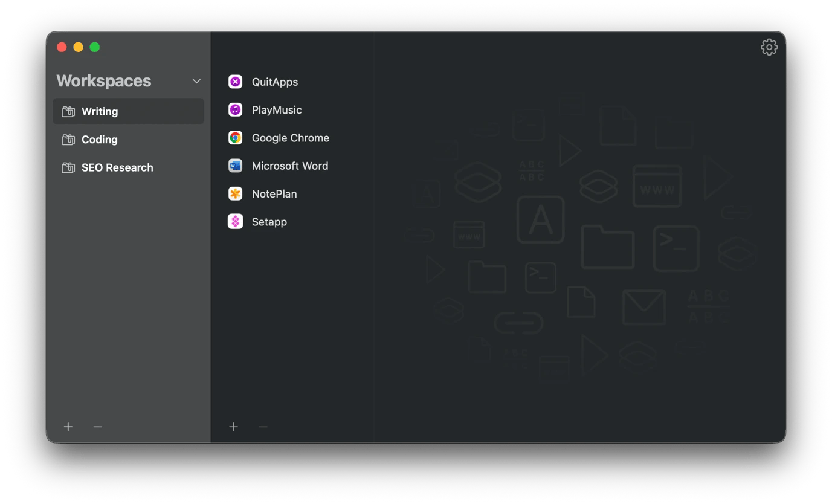Expand the Workspaces chevron dropdown

196,81
